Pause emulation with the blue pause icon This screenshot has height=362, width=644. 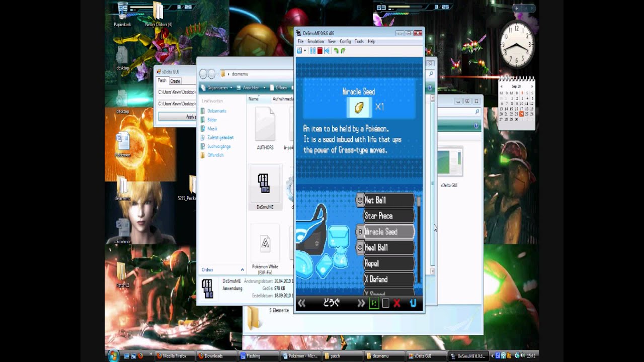tap(312, 51)
